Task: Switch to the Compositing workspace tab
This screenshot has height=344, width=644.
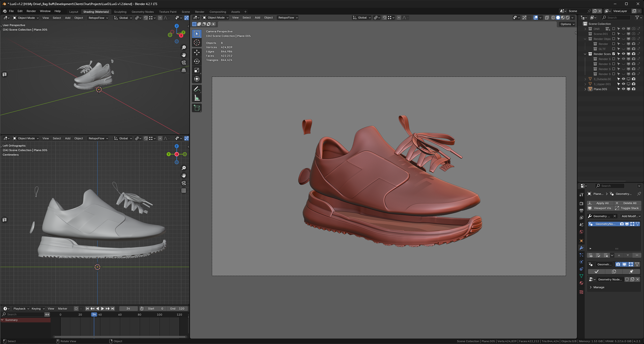Action: [x=218, y=12]
